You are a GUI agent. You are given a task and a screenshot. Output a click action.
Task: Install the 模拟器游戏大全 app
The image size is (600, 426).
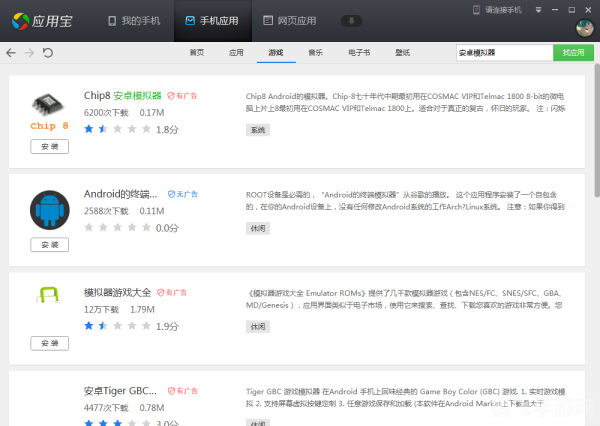tap(50, 343)
